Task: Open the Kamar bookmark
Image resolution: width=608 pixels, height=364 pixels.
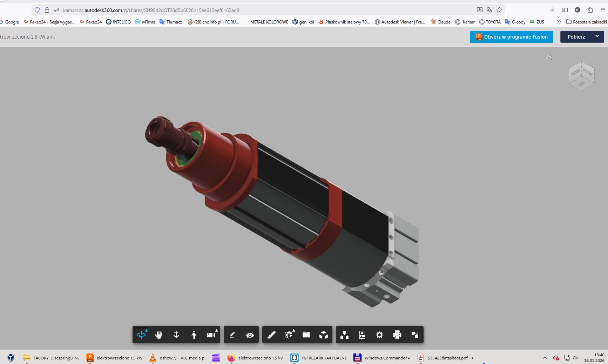Action: tap(465, 22)
